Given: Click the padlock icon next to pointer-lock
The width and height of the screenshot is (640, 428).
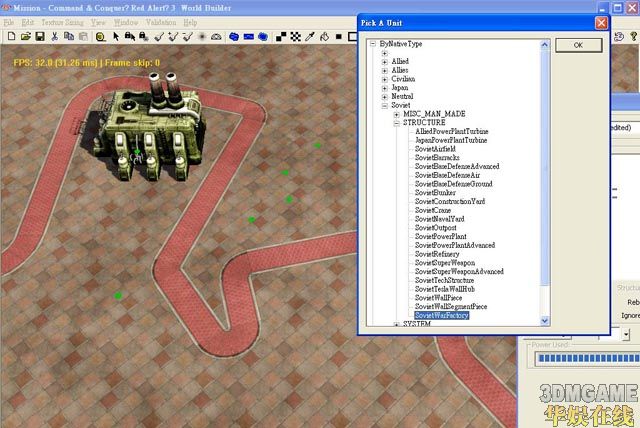Looking at the screenshot, I should 144,36.
